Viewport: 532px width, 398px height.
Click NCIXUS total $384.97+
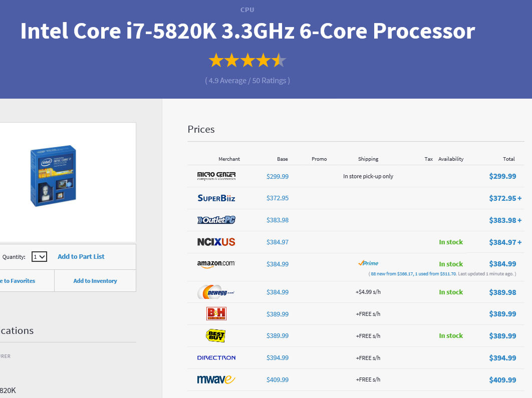505,242
